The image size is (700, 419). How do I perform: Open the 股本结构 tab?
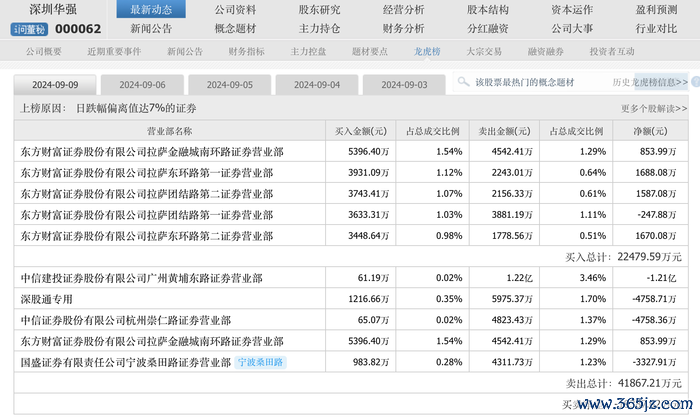click(488, 9)
